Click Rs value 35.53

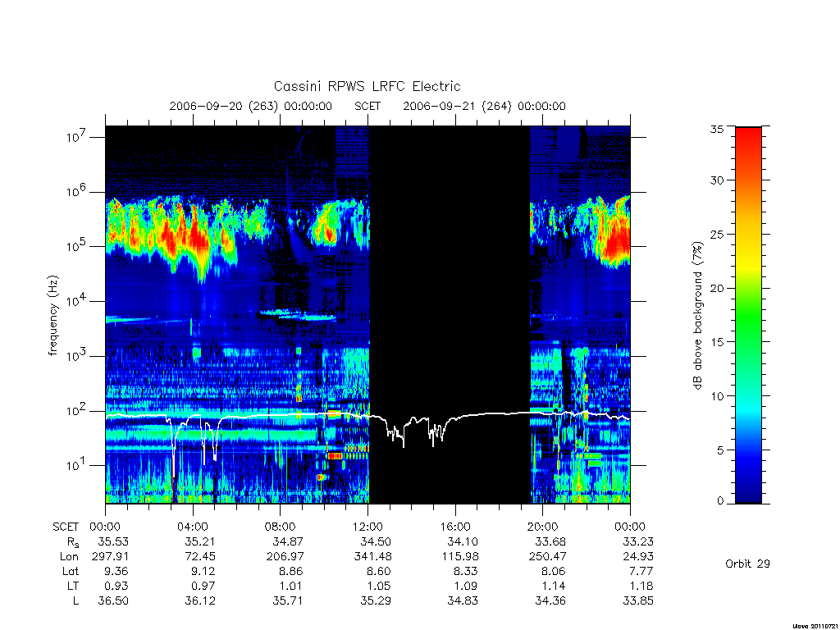[113, 541]
